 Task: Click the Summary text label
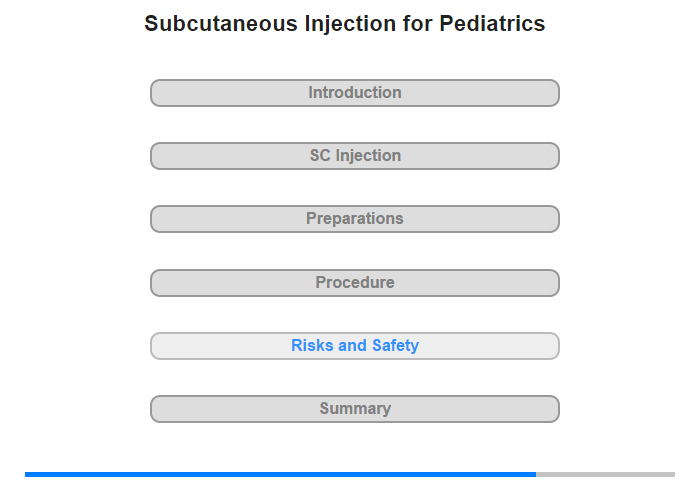click(x=355, y=409)
